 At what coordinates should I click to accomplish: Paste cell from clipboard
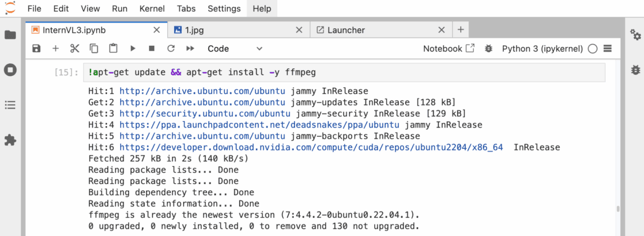[x=113, y=49]
